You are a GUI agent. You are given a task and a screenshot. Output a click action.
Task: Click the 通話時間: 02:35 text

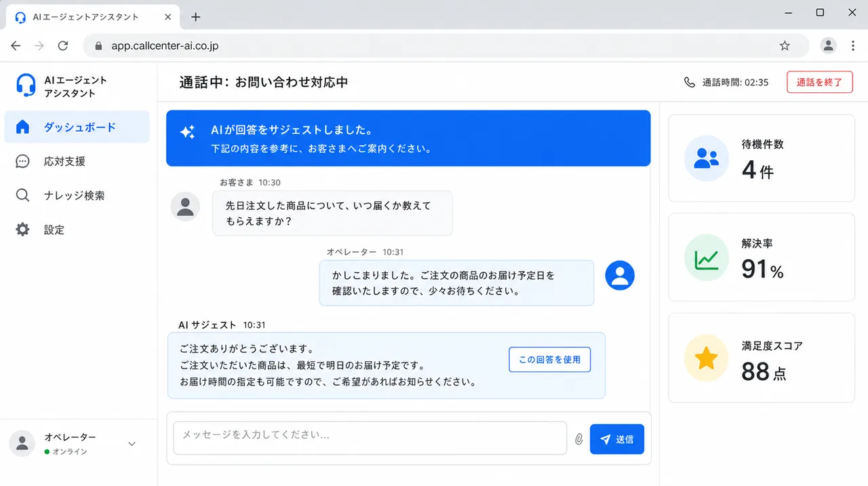(x=735, y=82)
